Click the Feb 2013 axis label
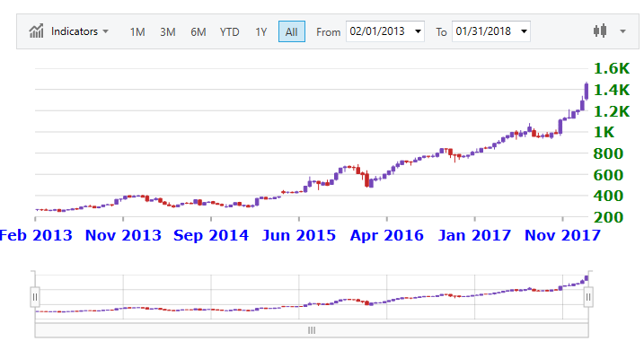The height and width of the screenshot is (350, 644). point(36,235)
